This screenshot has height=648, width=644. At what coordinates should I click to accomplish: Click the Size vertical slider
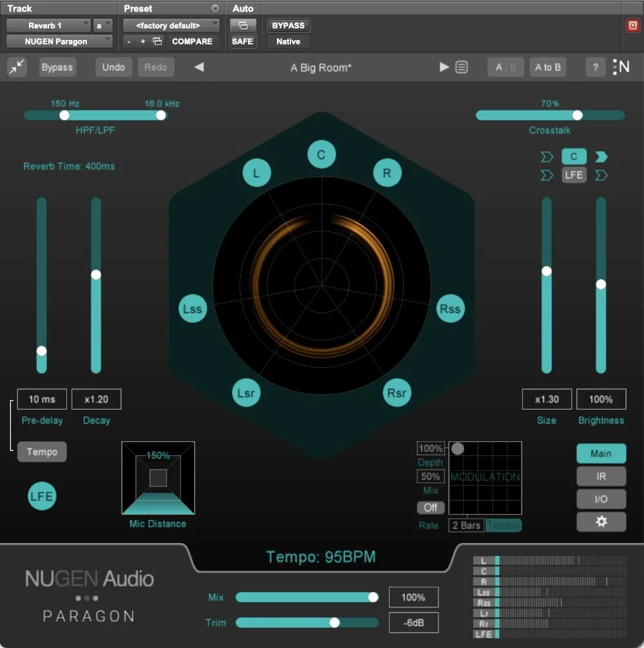[x=547, y=285]
